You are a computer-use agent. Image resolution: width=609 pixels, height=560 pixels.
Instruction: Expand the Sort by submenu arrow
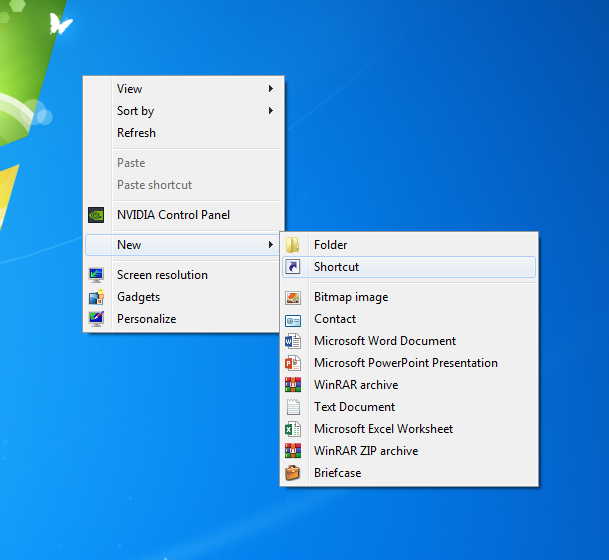(x=271, y=111)
